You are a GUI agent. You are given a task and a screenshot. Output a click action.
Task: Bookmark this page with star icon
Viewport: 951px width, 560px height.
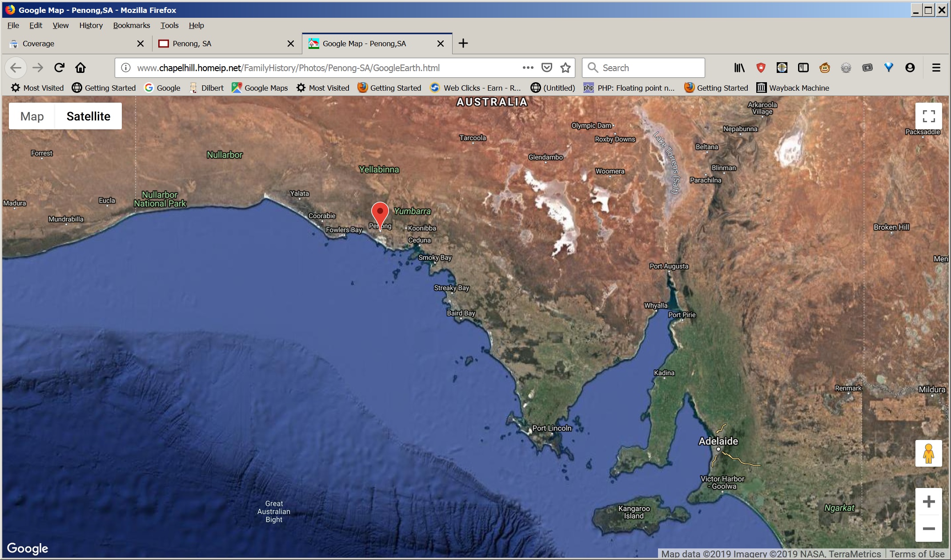(565, 68)
